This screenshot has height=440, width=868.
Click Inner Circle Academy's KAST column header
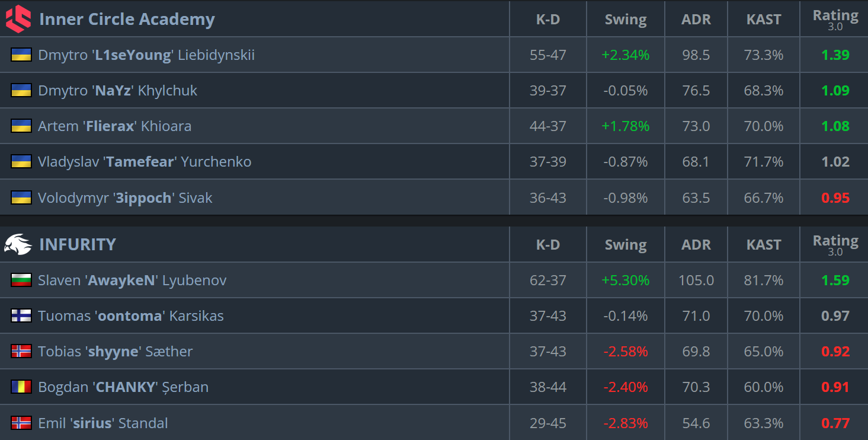[x=764, y=19]
